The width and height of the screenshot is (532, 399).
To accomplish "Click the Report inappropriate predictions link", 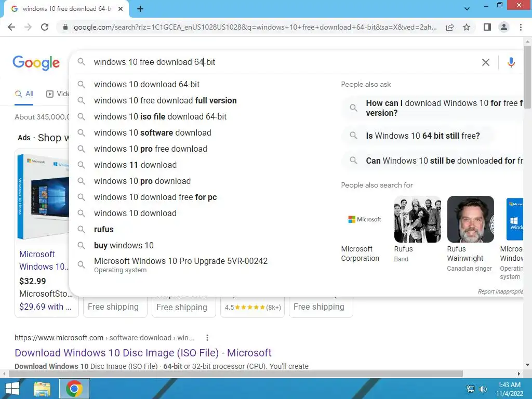I will pyautogui.click(x=500, y=291).
